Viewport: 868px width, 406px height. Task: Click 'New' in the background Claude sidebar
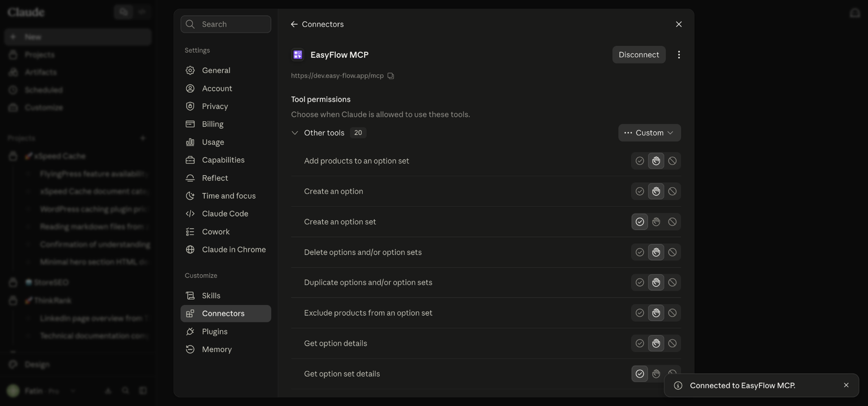click(78, 37)
